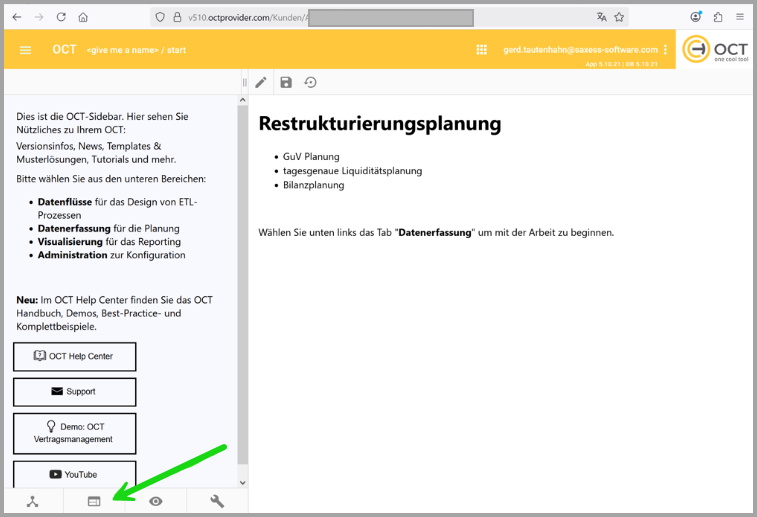The width and height of the screenshot is (757, 517).
Task: Click the browser forward arrow
Action: (x=39, y=17)
